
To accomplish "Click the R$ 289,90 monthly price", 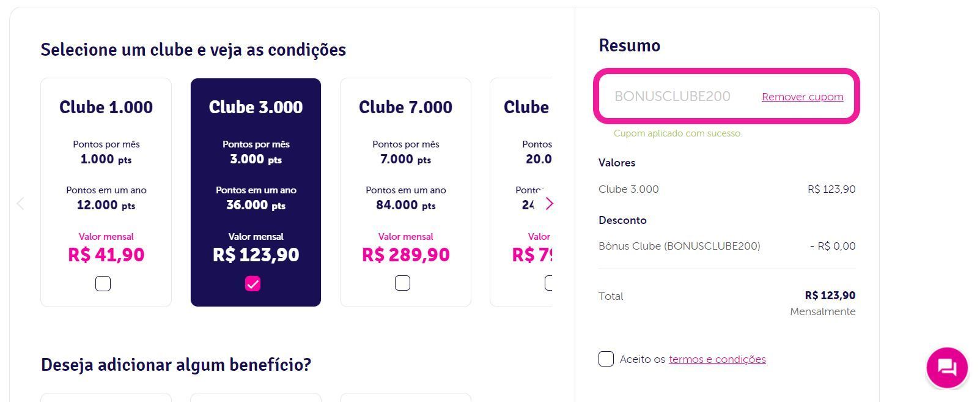I will click(405, 255).
